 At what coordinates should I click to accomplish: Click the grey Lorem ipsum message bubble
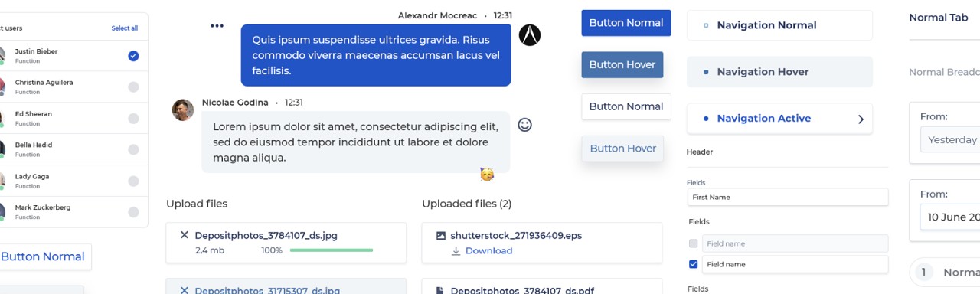355,142
